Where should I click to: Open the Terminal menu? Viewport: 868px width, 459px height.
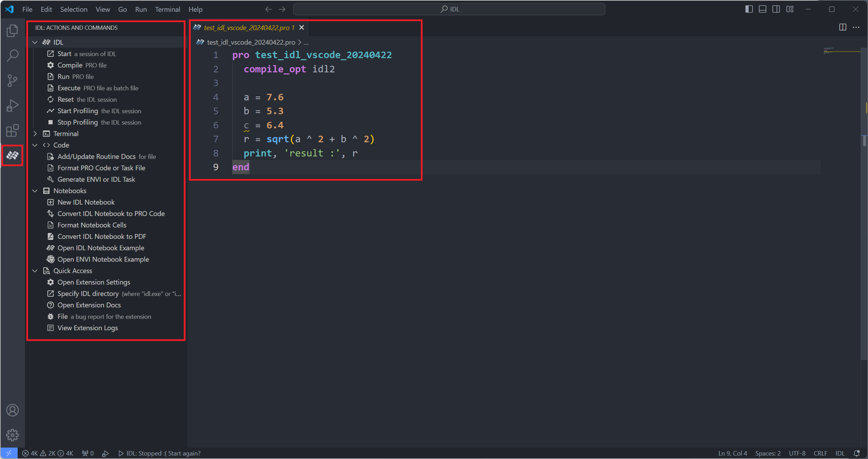(168, 9)
